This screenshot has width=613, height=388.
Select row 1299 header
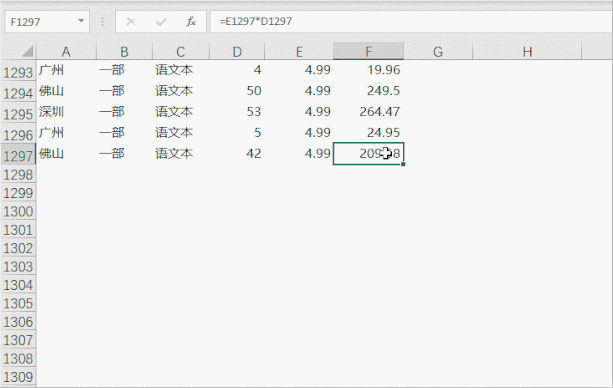click(x=18, y=193)
